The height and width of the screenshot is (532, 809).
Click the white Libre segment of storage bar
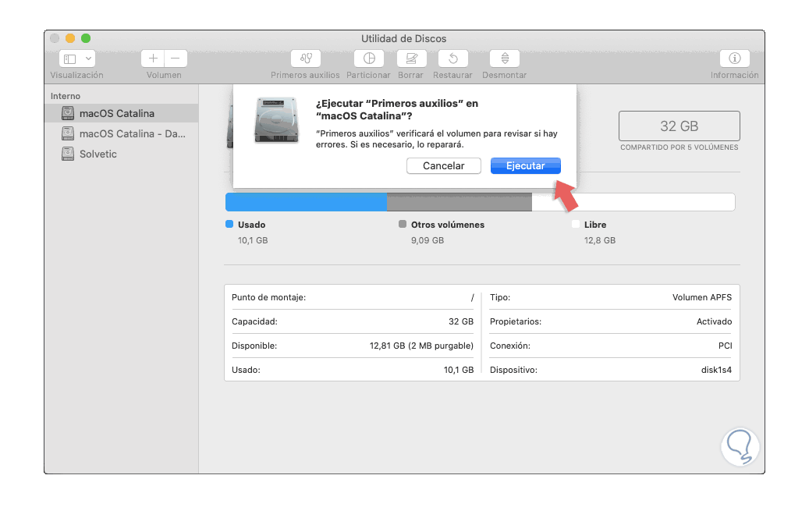click(x=633, y=202)
